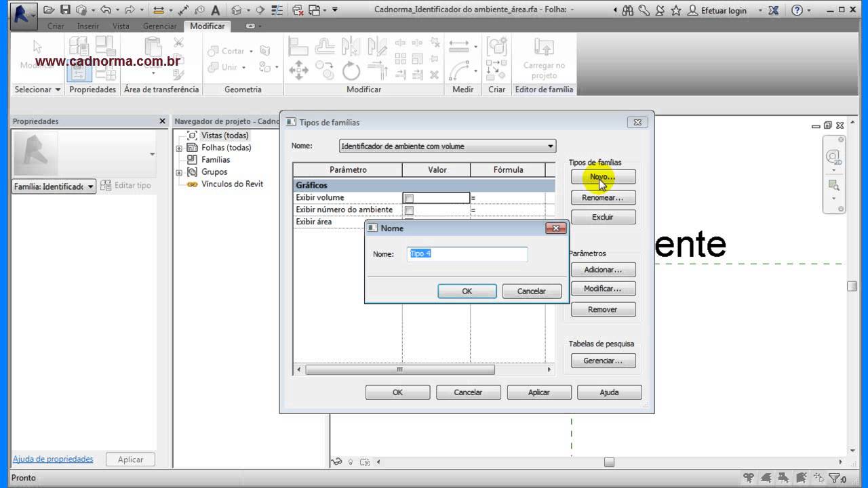Click Ajuda in Tipos de famílias dialog
This screenshot has height=488, width=868.
[609, 392]
